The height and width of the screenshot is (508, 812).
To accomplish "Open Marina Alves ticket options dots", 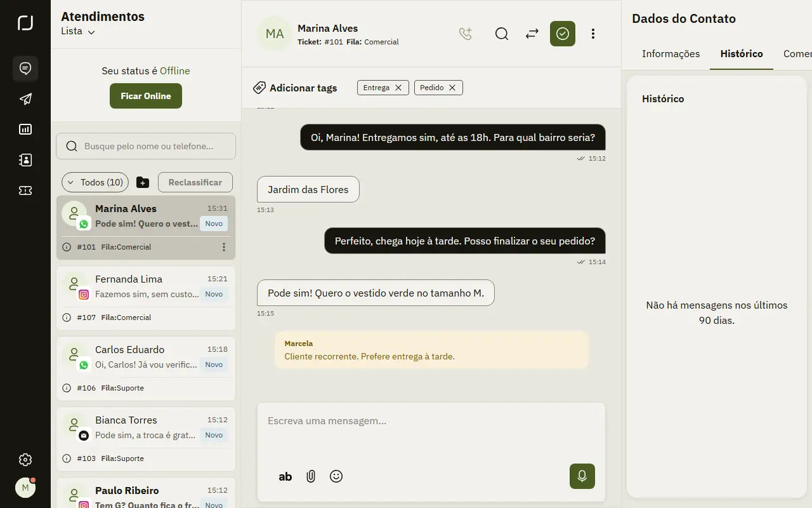I will 224,247.
